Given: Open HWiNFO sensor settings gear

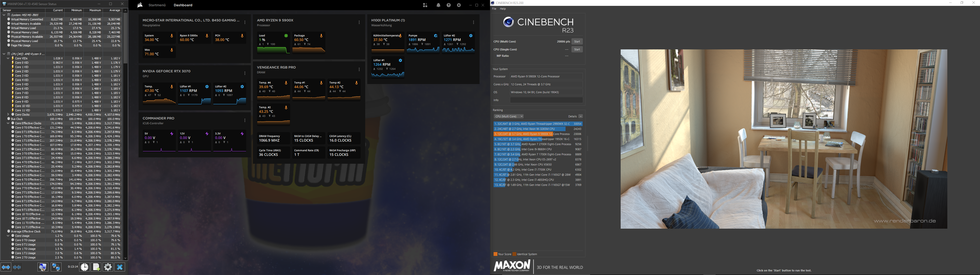Looking at the screenshot, I should tap(108, 267).
